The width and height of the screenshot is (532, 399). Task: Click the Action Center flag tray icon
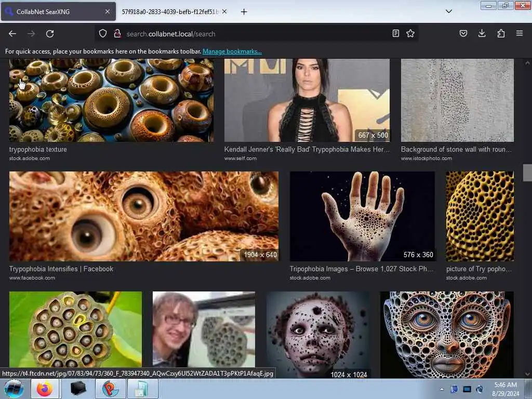(x=454, y=389)
